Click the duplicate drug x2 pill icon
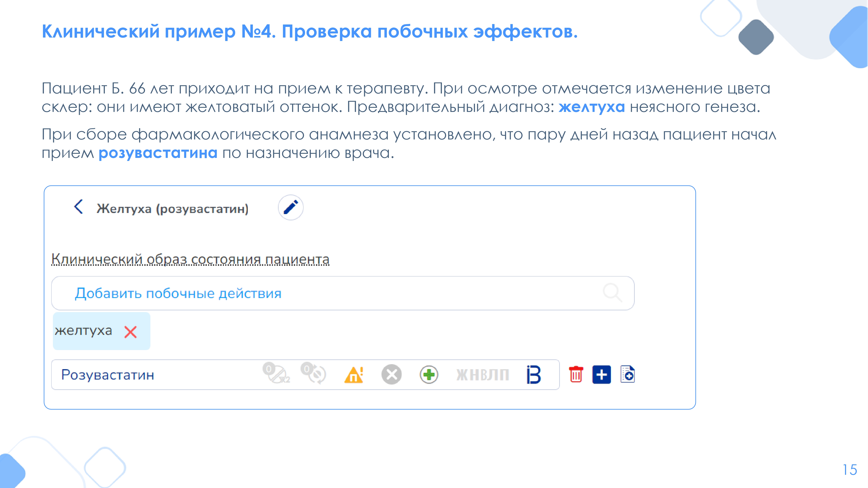 pyautogui.click(x=276, y=373)
